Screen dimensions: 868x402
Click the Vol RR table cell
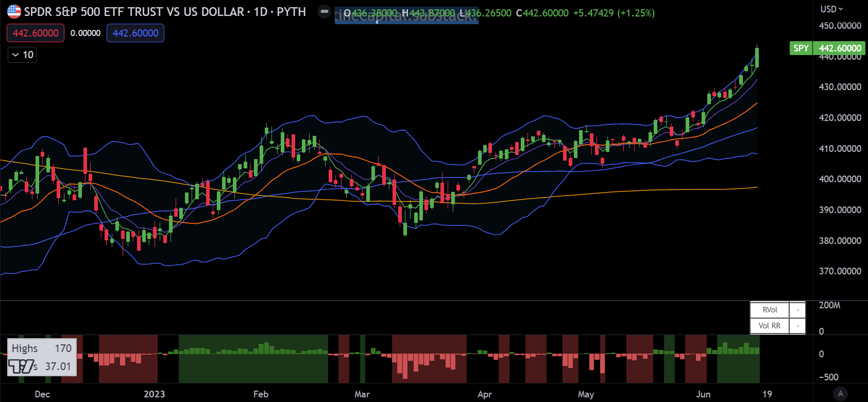pyautogui.click(x=770, y=326)
